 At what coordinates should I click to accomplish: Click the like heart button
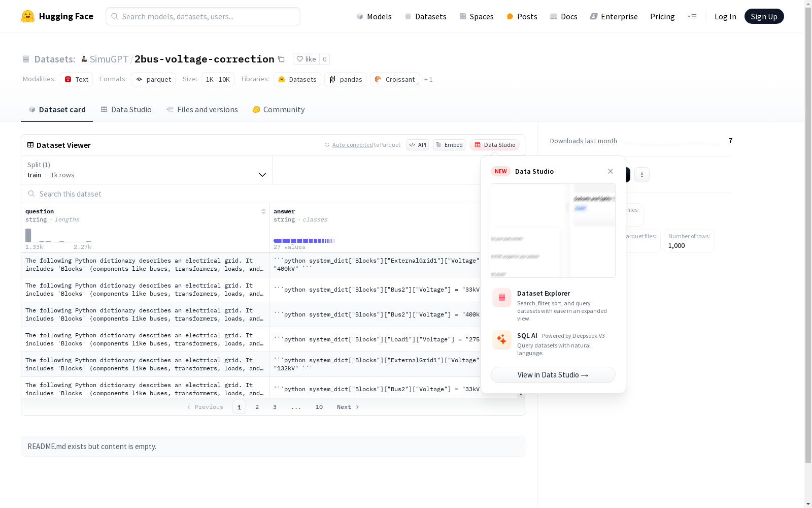pyautogui.click(x=306, y=59)
